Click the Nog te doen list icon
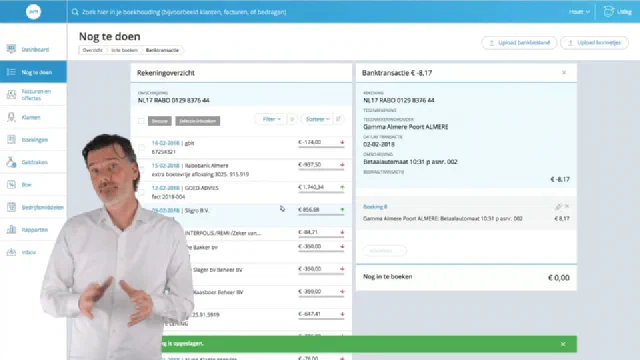The height and width of the screenshot is (360, 640). (11, 72)
